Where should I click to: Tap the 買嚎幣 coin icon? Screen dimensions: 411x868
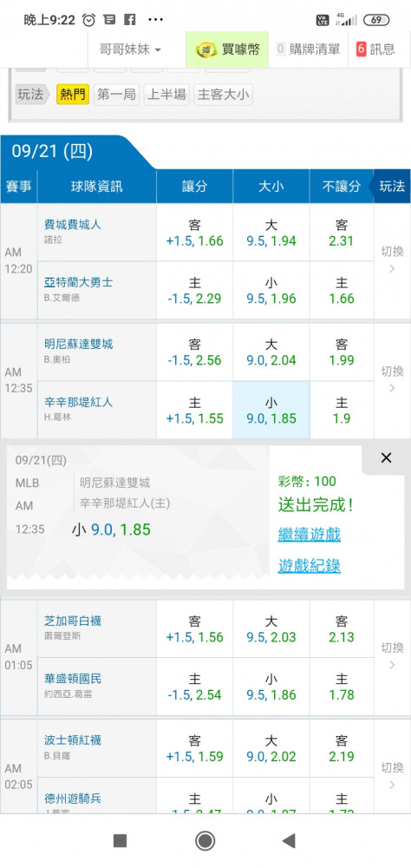(205, 49)
